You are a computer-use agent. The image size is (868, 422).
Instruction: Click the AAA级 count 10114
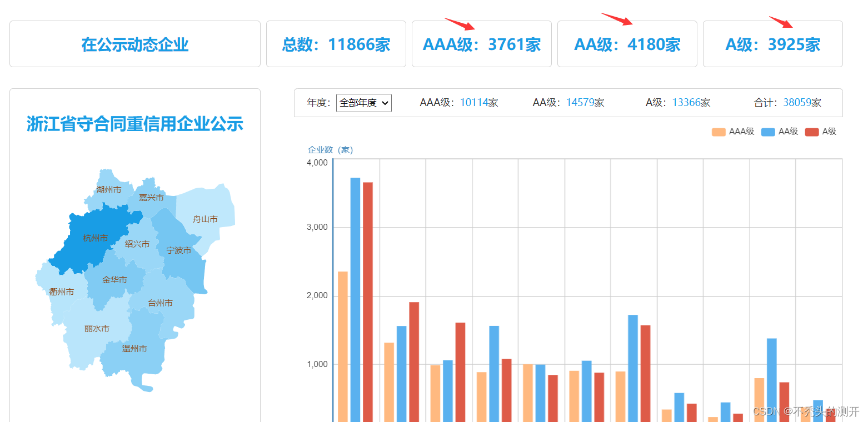coord(474,103)
